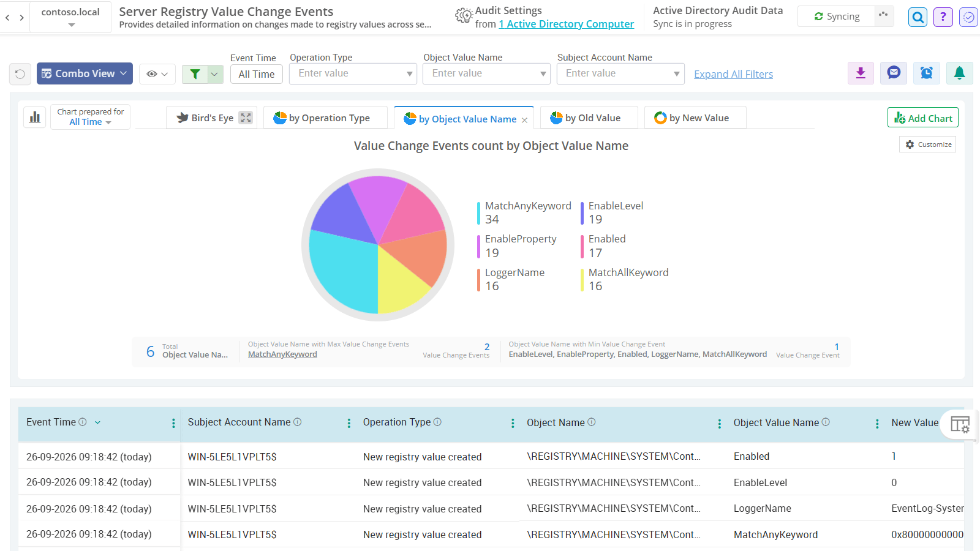Expand Bird's Eye chart fullscreen icon

[x=246, y=118]
